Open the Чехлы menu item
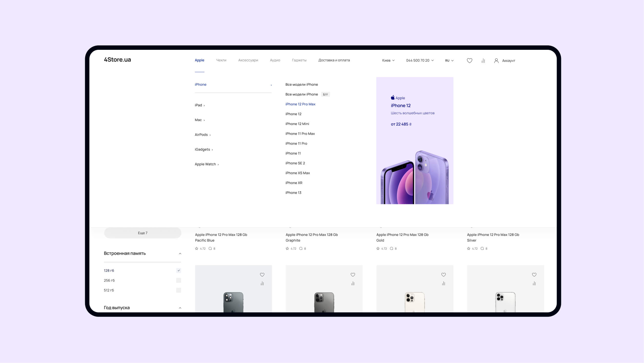 click(x=221, y=60)
